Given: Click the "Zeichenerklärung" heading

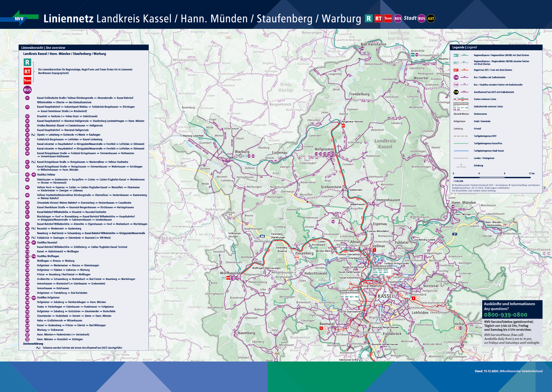Looking at the screenshot, I should click(x=33, y=344).
